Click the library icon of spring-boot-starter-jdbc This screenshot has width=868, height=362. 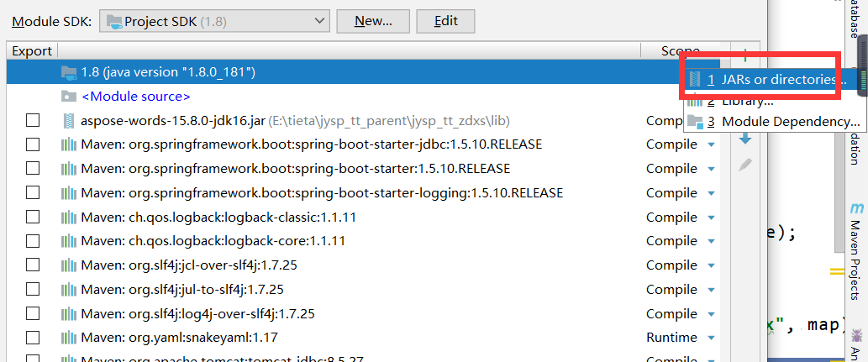pos(69,145)
